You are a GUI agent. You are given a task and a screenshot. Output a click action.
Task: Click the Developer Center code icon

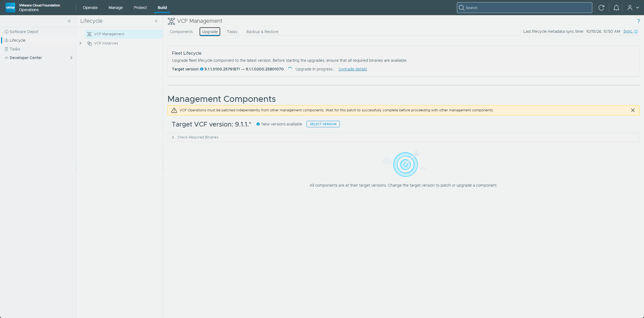(6, 58)
